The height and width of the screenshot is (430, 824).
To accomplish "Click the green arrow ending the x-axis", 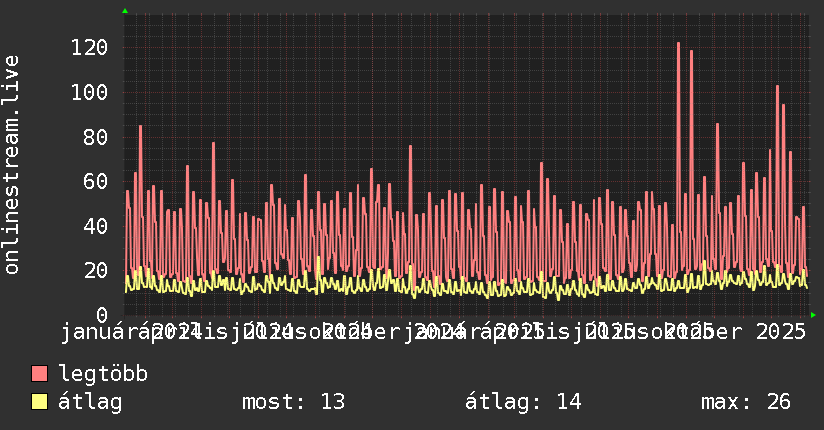I will pyautogui.click(x=813, y=315).
